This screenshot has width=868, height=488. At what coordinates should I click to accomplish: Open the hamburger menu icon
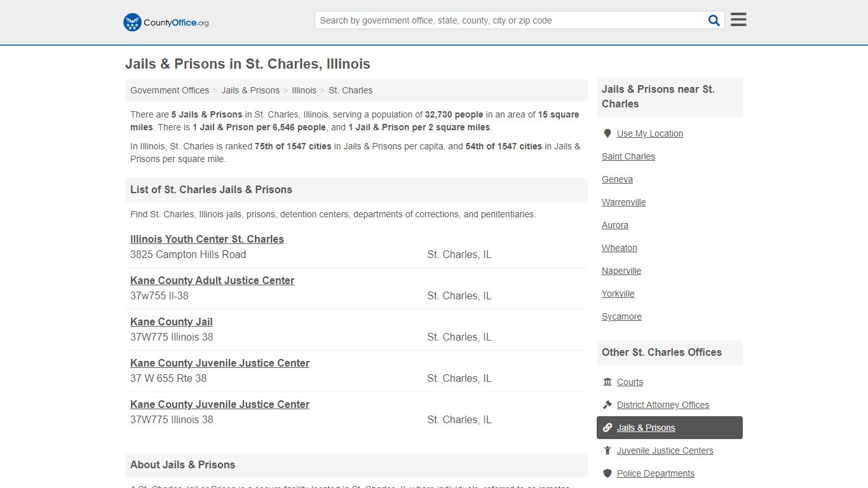tap(738, 20)
